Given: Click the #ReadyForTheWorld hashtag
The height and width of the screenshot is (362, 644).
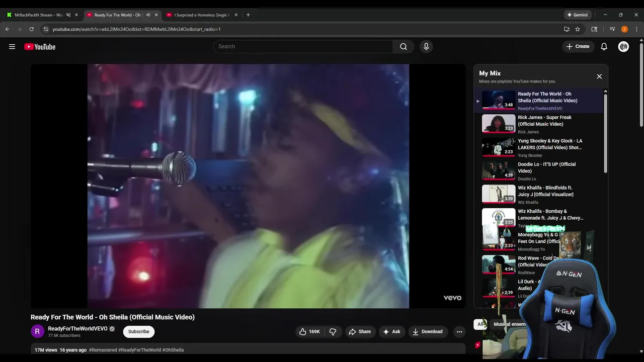Looking at the screenshot, I should tap(139, 350).
